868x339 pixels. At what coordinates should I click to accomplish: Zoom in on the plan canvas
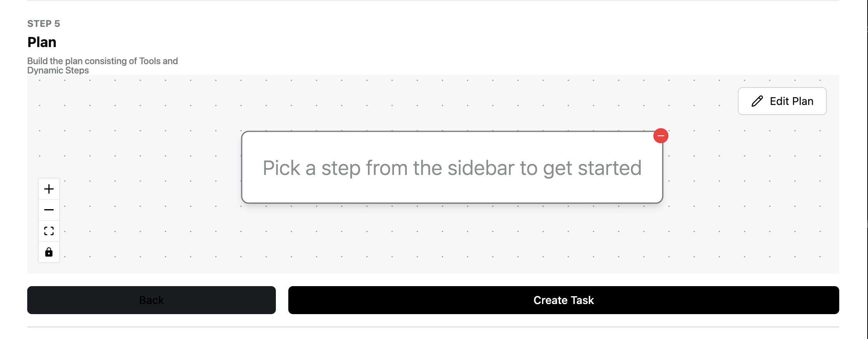point(49,189)
